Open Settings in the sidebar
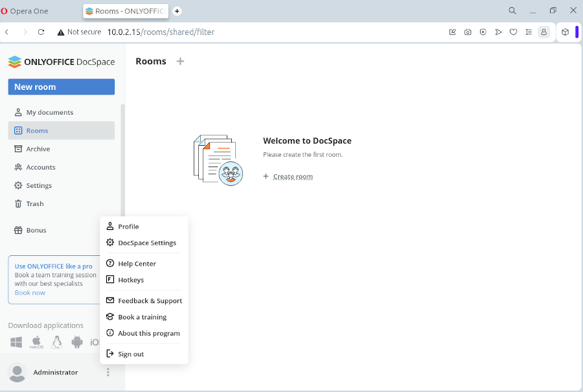This screenshot has height=392, width=583. 62,185
